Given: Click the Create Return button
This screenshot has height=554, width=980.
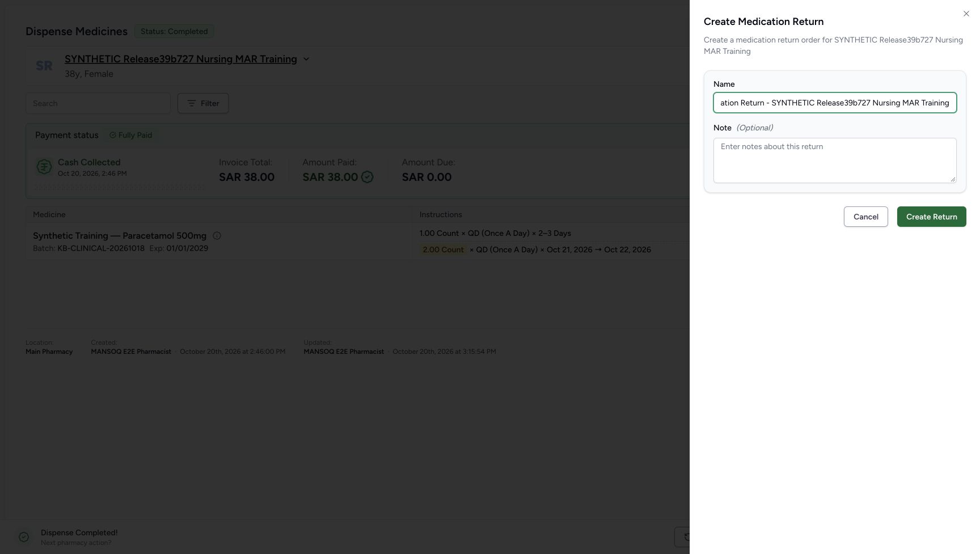Looking at the screenshot, I should pyautogui.click(x=931, y=217).
